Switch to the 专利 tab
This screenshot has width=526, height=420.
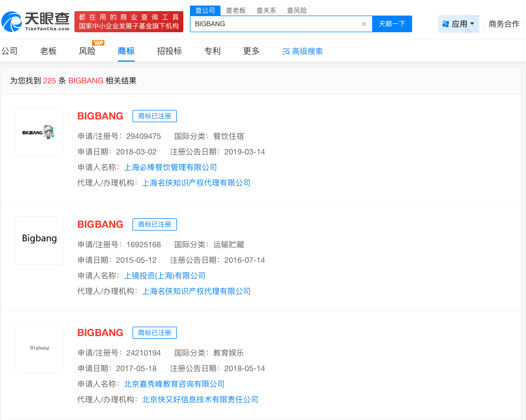point(212,51)
